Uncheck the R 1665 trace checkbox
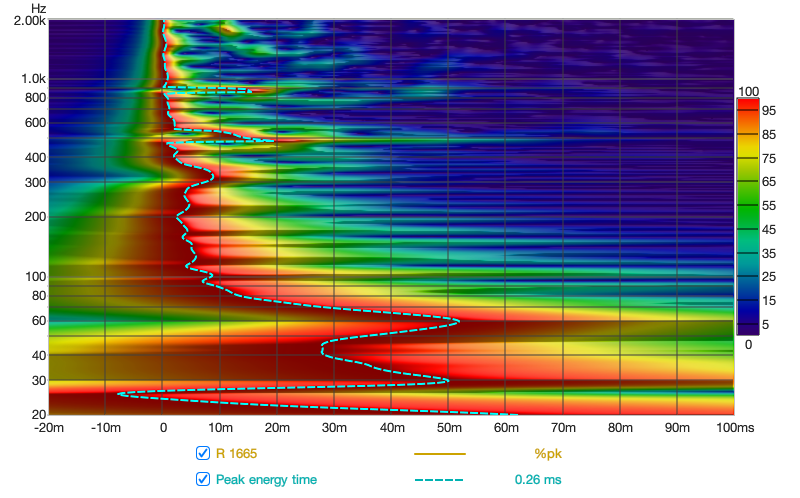Screen dimensions: 800x498 pos(204,453)
